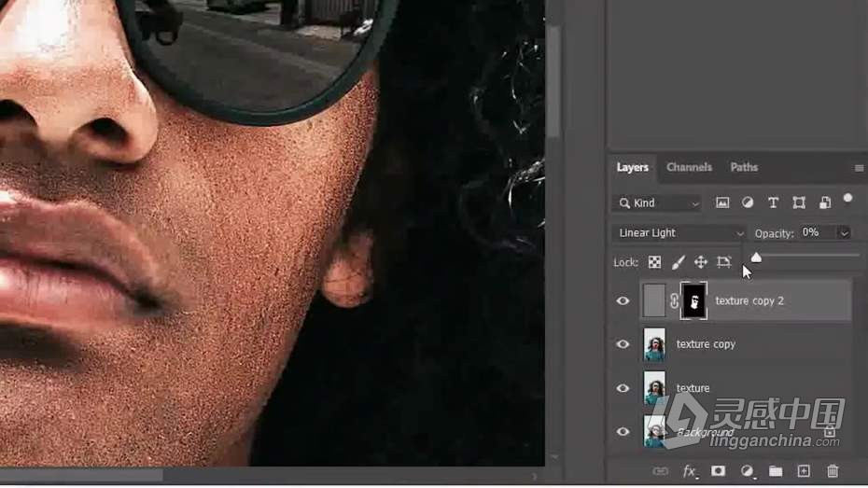Hide the texture copy layer

click(623, 344)
